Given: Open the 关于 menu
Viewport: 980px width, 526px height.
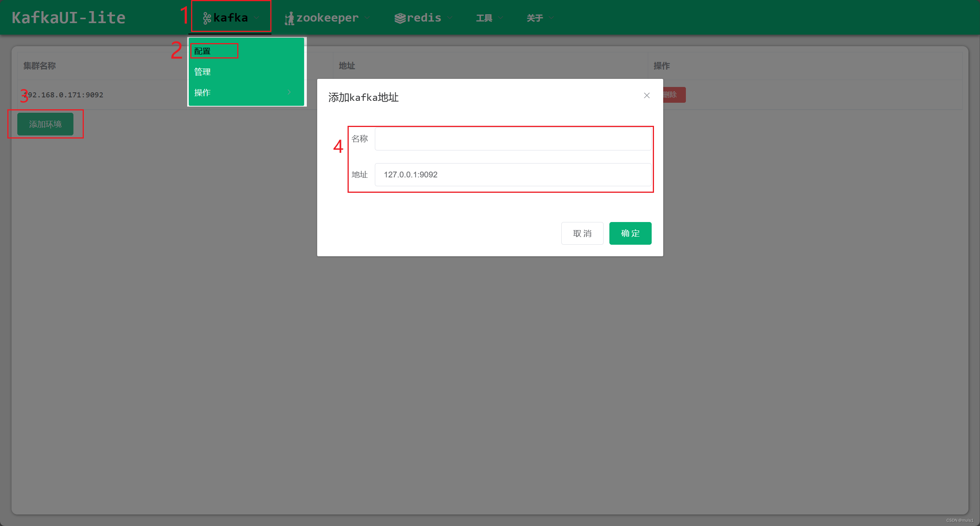Looking at the screenshot, I should click(540, 17).
